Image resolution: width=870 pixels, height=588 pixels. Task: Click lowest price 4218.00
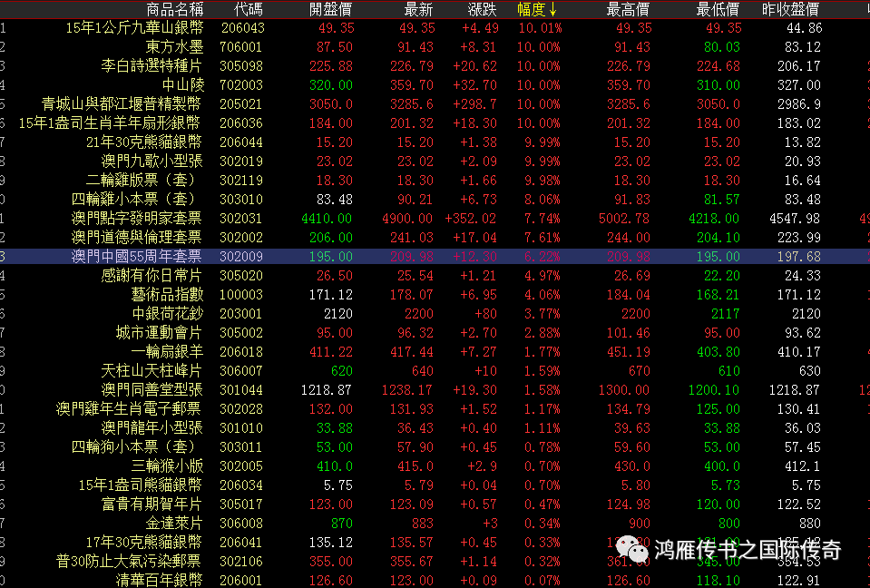[714, 219]
